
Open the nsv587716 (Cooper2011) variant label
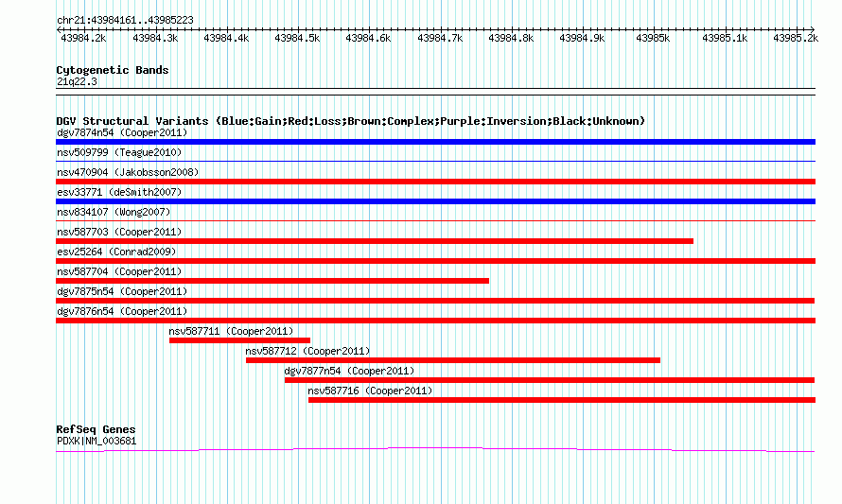click(x=370, y=391)
